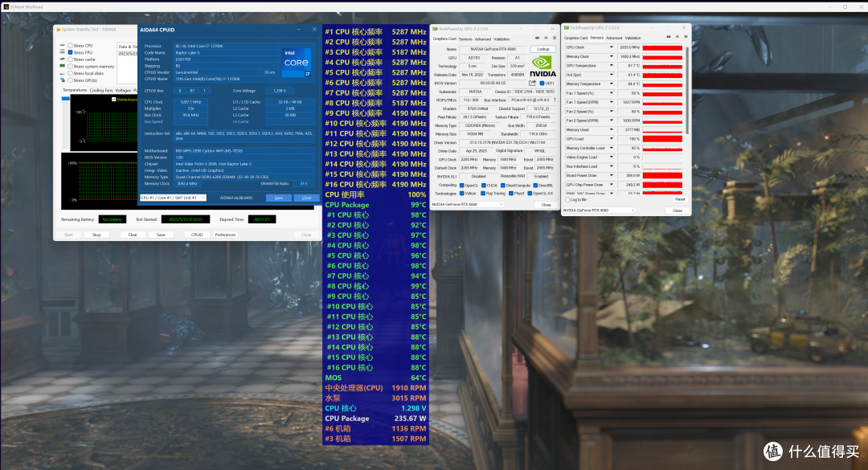Select Temperatures tab in Stability Test
Image resolution: width=868 pixels, height=470 pixels.
[x=75, y=90]
